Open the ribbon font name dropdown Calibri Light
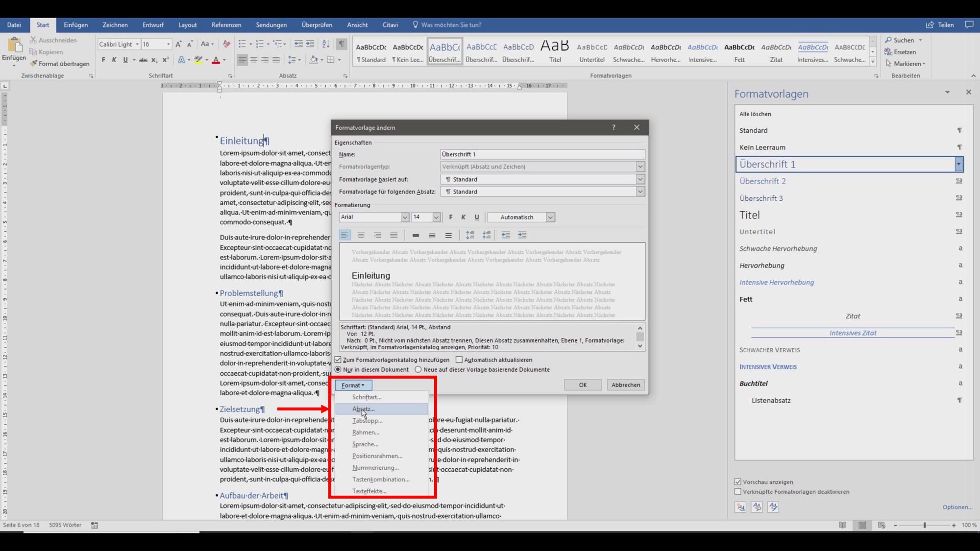 pyautogui.click(x=137, y=44)
